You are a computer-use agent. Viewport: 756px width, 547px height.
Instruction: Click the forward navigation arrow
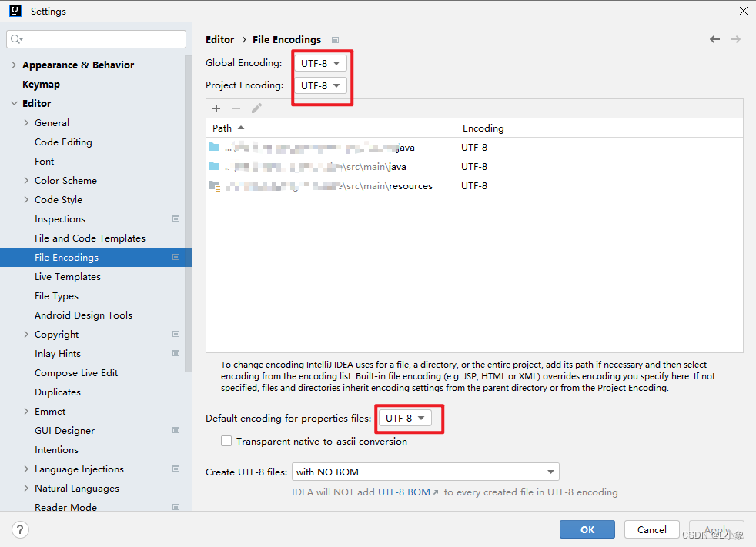click(x=735, y=39)
